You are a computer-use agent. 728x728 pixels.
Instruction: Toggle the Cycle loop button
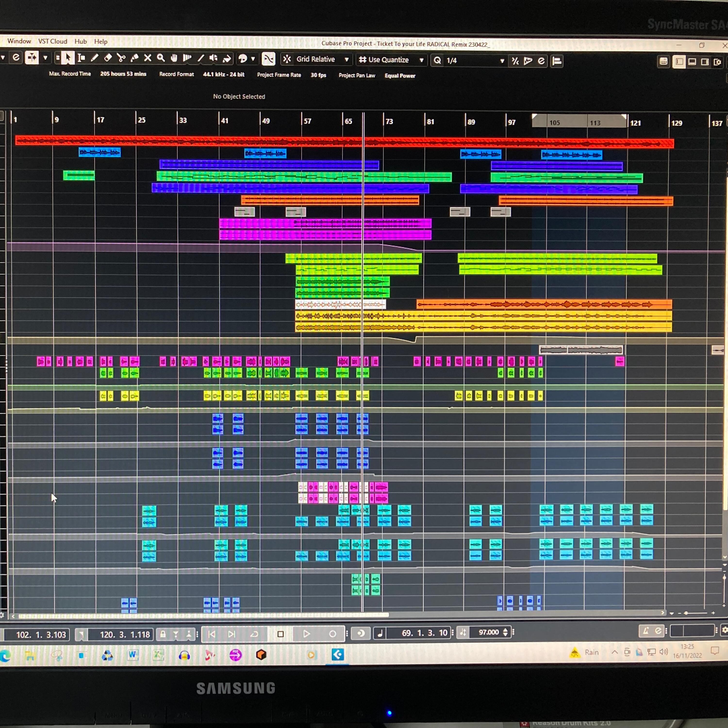click(x=254, y=634)
